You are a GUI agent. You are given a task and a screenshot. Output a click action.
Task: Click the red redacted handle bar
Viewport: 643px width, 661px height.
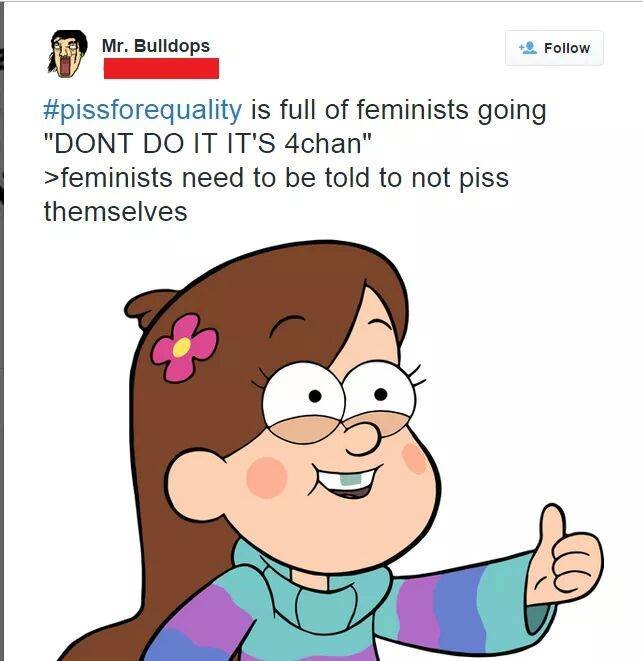pyautogui.click(x=161, y=68)
